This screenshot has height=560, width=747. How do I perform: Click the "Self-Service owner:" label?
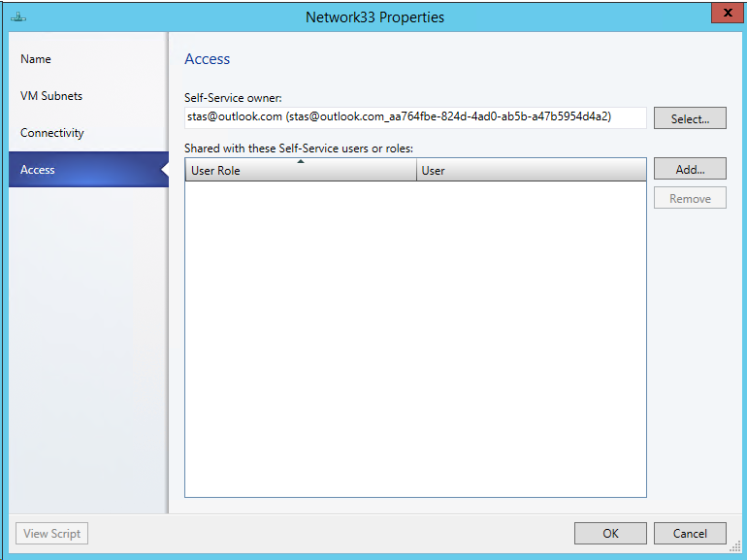click(x=233, y=97)
